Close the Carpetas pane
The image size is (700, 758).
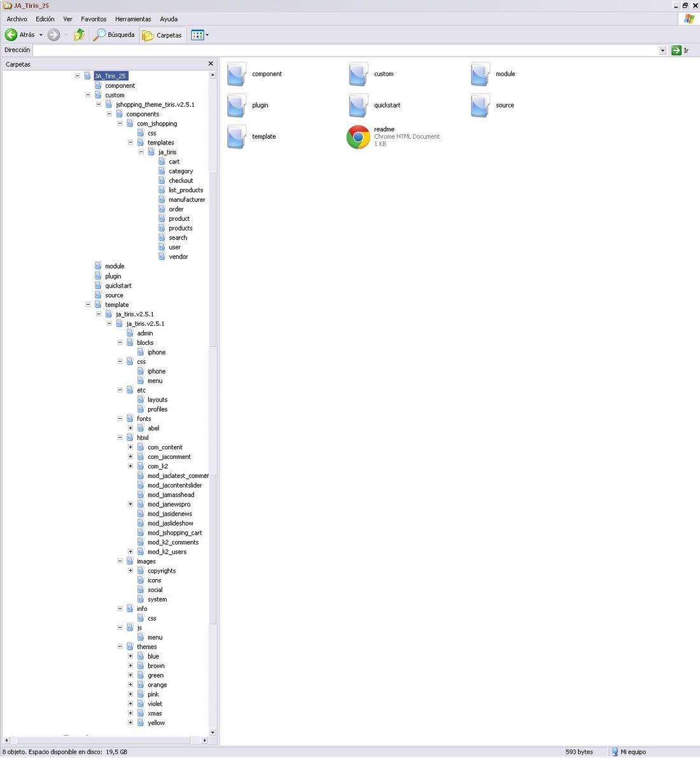pos(211,64)
